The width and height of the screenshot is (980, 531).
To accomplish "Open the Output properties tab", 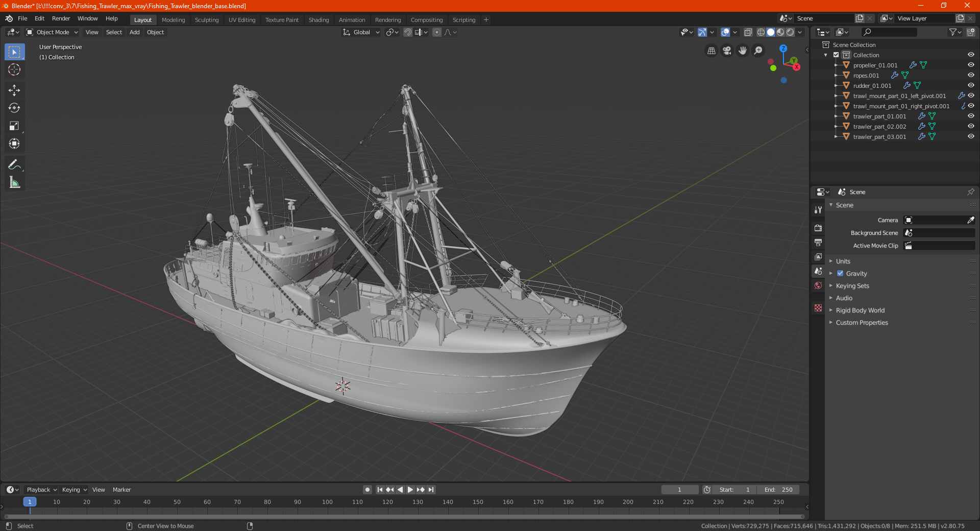I will coord(818,242).
